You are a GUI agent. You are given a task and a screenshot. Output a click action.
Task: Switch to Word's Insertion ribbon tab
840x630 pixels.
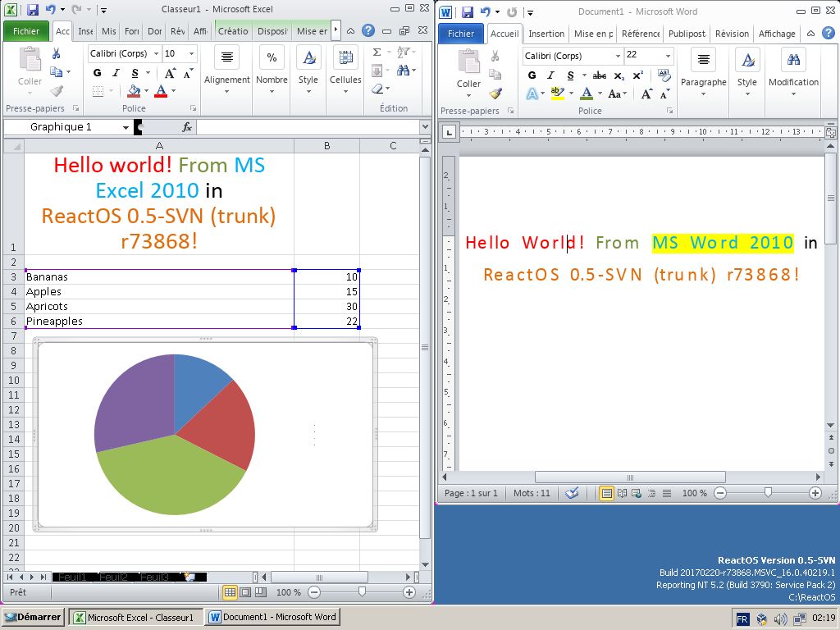click(546, 34)
